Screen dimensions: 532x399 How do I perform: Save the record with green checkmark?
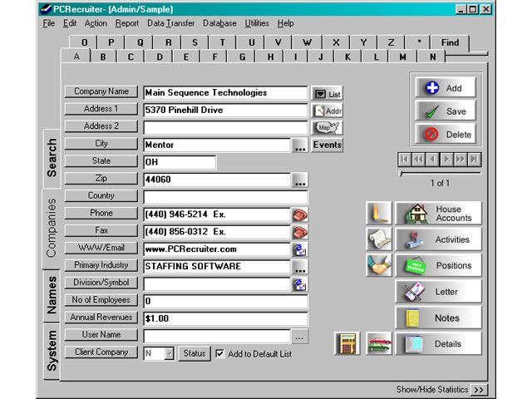pos(446,111)
